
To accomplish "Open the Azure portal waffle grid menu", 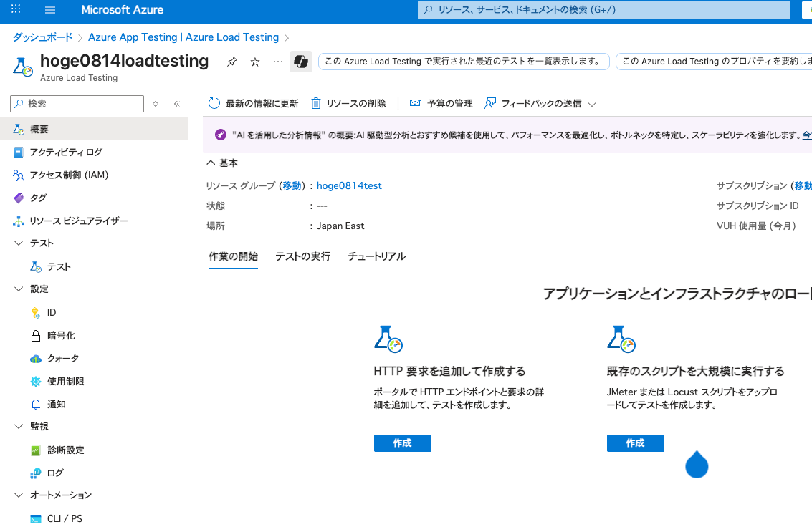I will click(16, 9).
